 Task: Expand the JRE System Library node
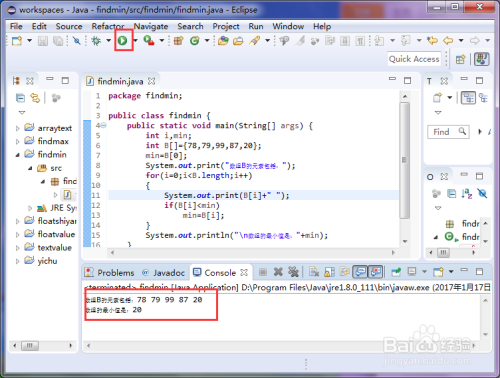coord(30,208)
